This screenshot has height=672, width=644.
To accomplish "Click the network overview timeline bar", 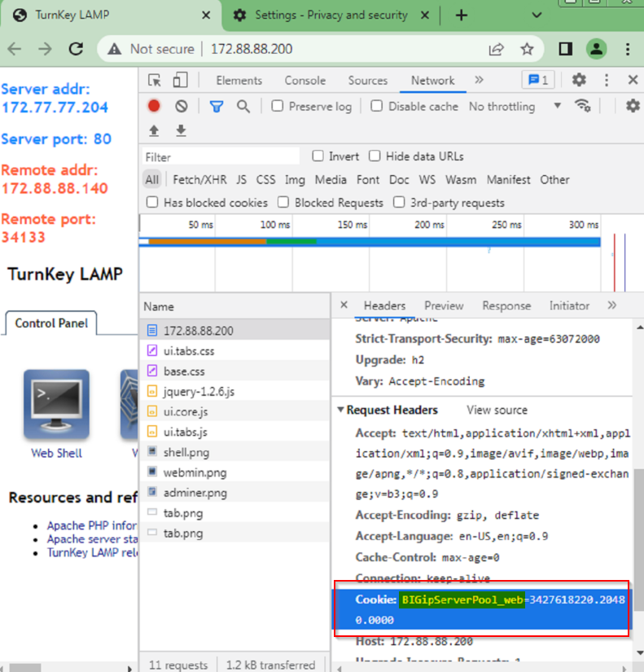I will point(370,242).
